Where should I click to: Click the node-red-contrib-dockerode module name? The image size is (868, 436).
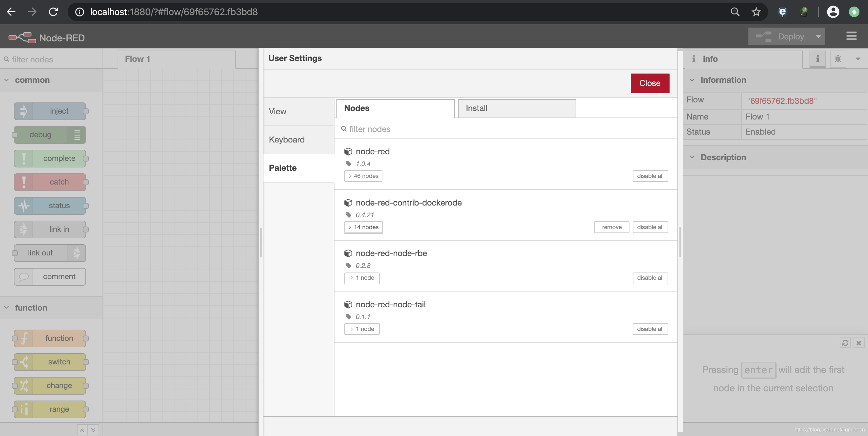tap(408, 203)
